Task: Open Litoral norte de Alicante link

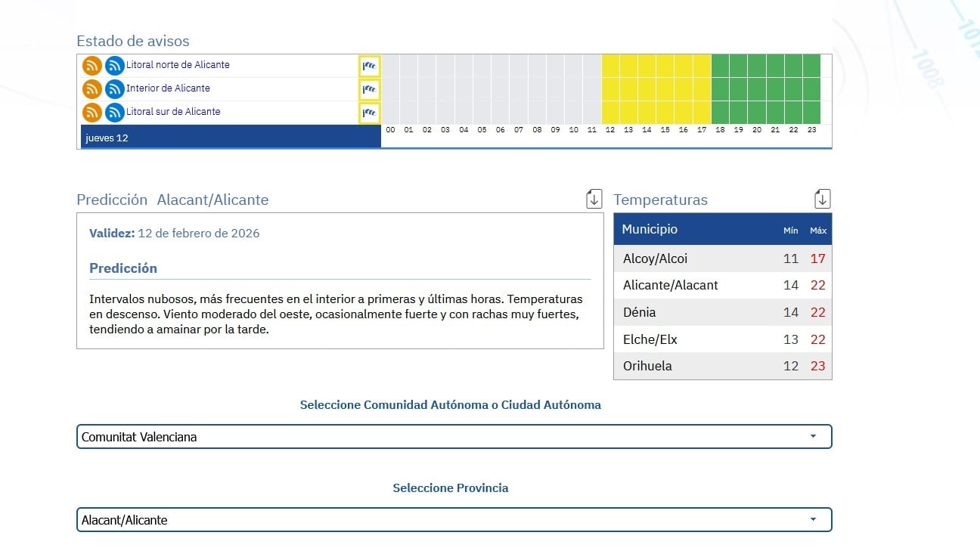Action: pyautogui.click(x=178, y=65)
